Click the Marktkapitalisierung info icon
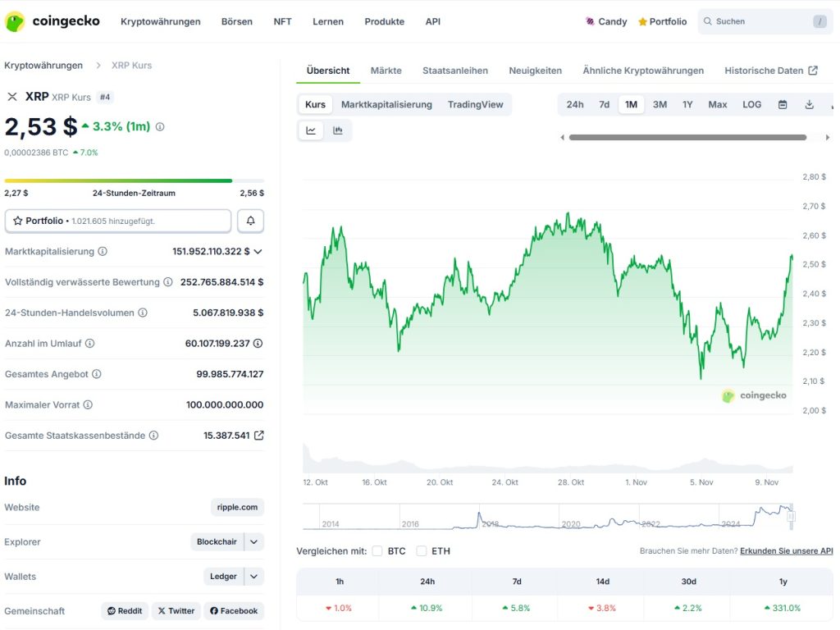Image resolution: width=840 pixels, height=630 pixels. click(103, 251)
